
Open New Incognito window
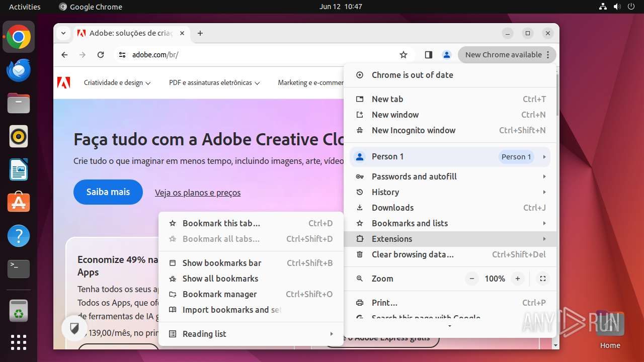tap(450, 130)
